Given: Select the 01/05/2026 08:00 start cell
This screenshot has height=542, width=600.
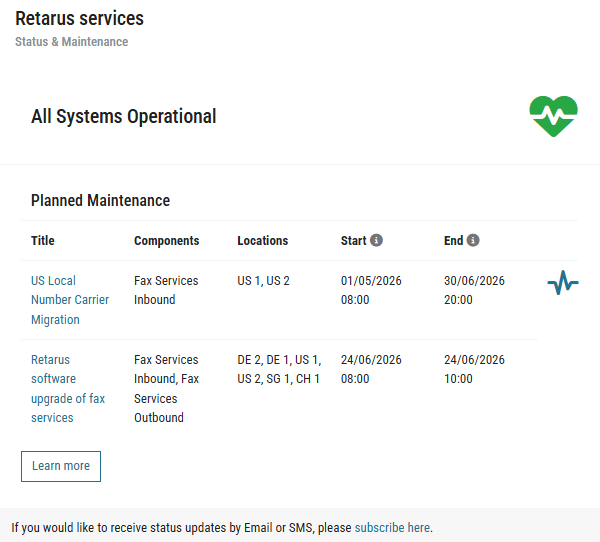Looking at the screenshot, I should point(371,290).
